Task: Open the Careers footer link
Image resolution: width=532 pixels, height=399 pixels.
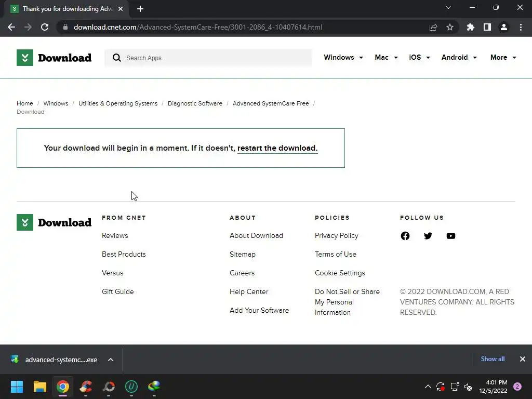Action: [x=242, y=273]
